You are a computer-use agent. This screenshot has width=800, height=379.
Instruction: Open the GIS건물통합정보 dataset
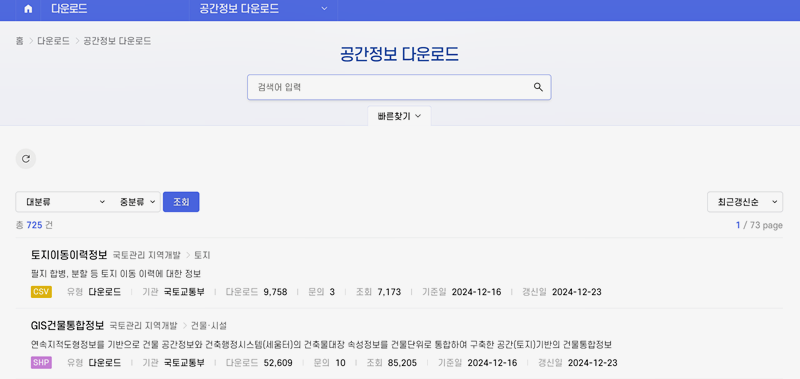(67, 325)
